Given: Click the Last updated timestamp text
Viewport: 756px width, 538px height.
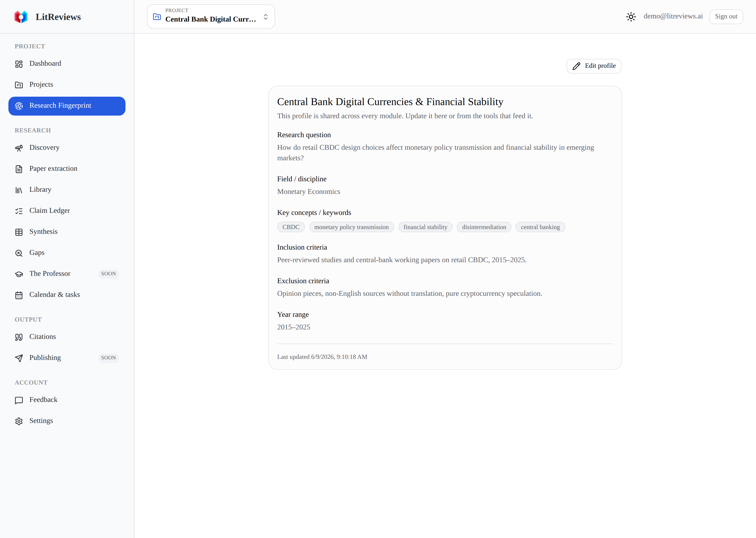Looking at the screenshot, I should (x=322, y=357).
